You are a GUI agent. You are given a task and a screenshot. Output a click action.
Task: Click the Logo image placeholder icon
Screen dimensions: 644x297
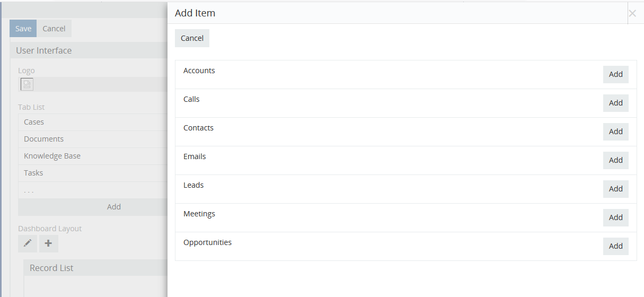[27, 84]
